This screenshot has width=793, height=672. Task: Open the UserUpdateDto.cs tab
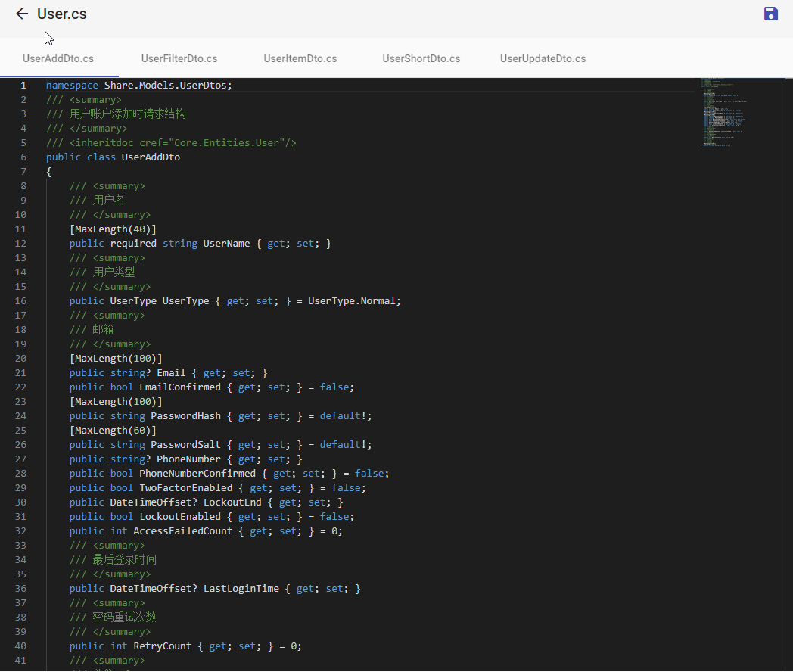543,59
